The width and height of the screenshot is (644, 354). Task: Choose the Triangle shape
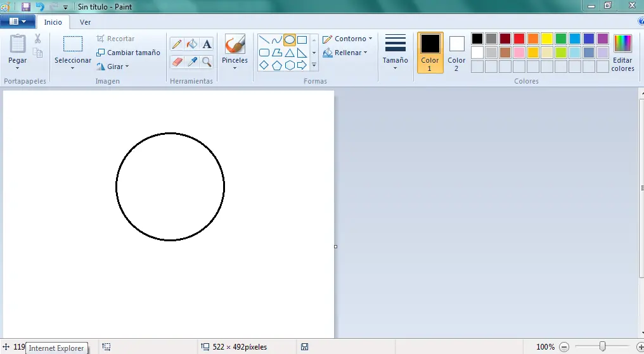click(x=290, y=53)
